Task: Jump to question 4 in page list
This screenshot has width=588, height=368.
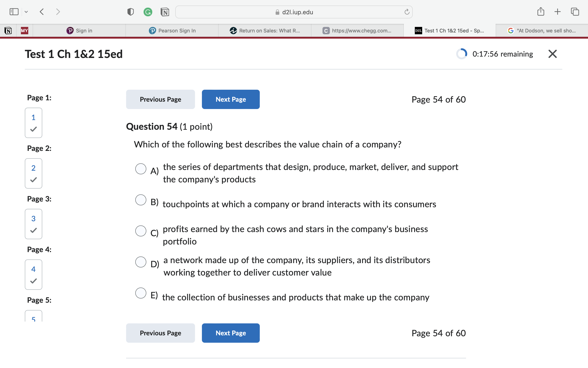Action: [x=34, y=275]
